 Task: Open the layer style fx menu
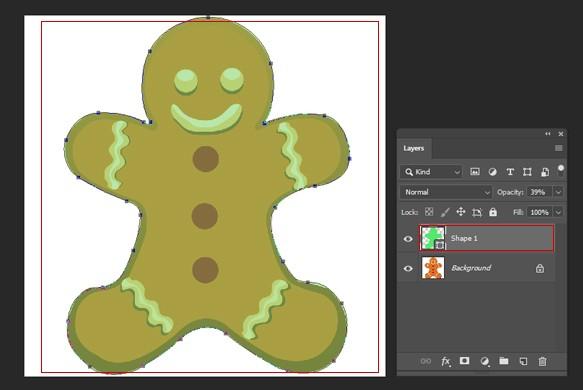[445, 361]
